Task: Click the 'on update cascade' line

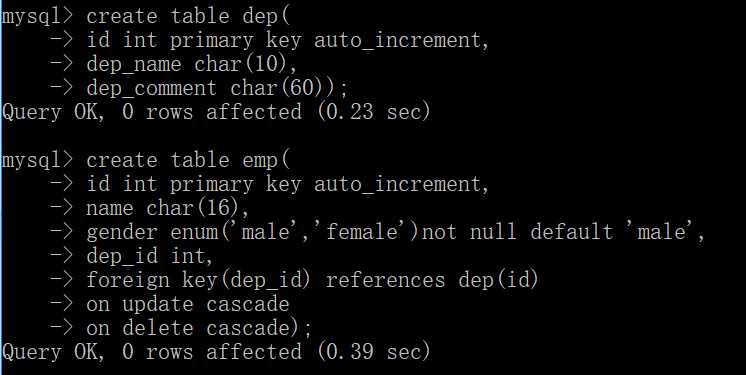Action: [187, 305]
